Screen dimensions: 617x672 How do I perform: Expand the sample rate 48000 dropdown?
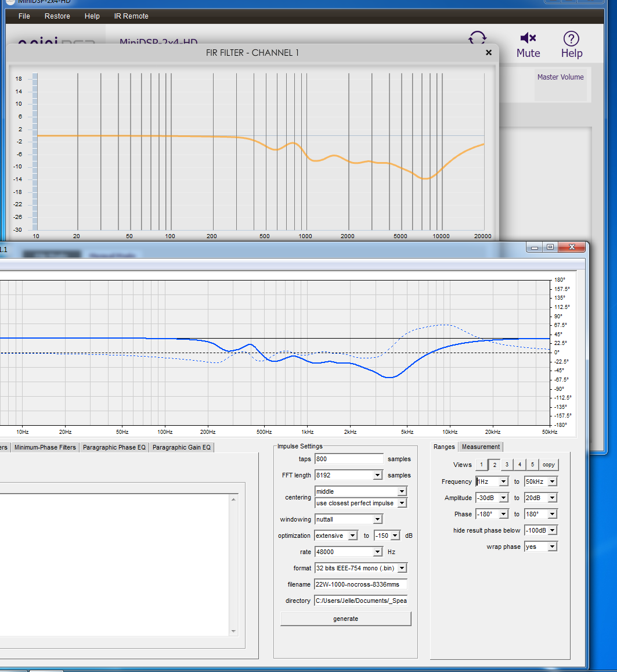click(377, 552)
